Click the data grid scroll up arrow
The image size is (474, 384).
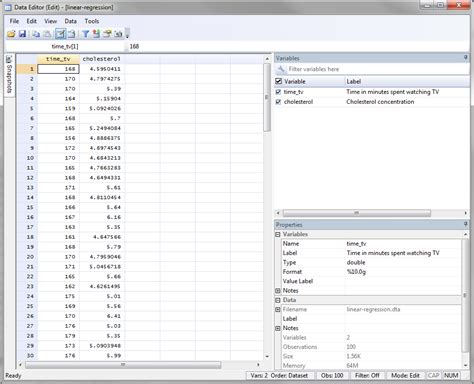click(x=267, y=59)
